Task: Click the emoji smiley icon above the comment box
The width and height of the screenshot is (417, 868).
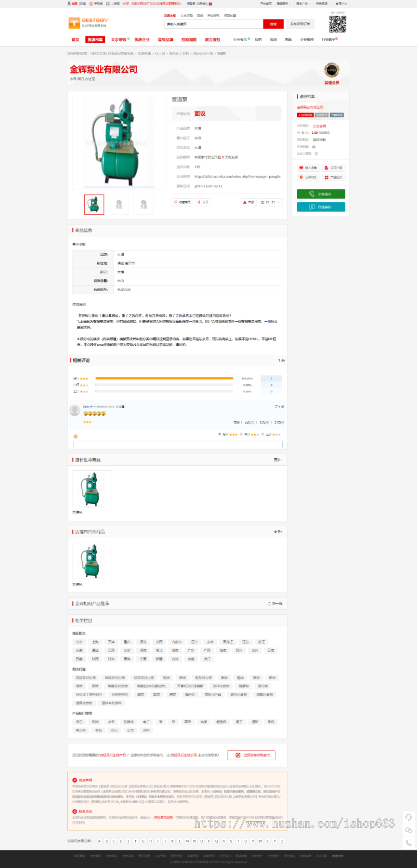Action: [x=76, y=437]
